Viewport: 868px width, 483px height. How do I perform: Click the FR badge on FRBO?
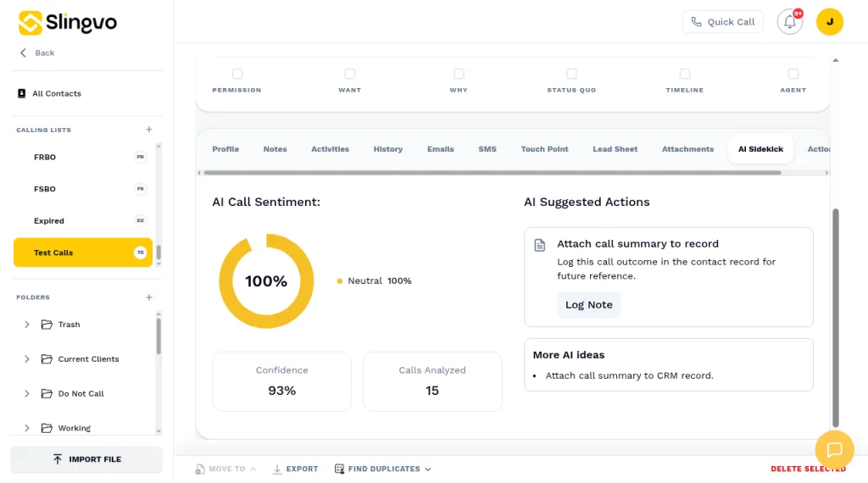coord(141,157)
